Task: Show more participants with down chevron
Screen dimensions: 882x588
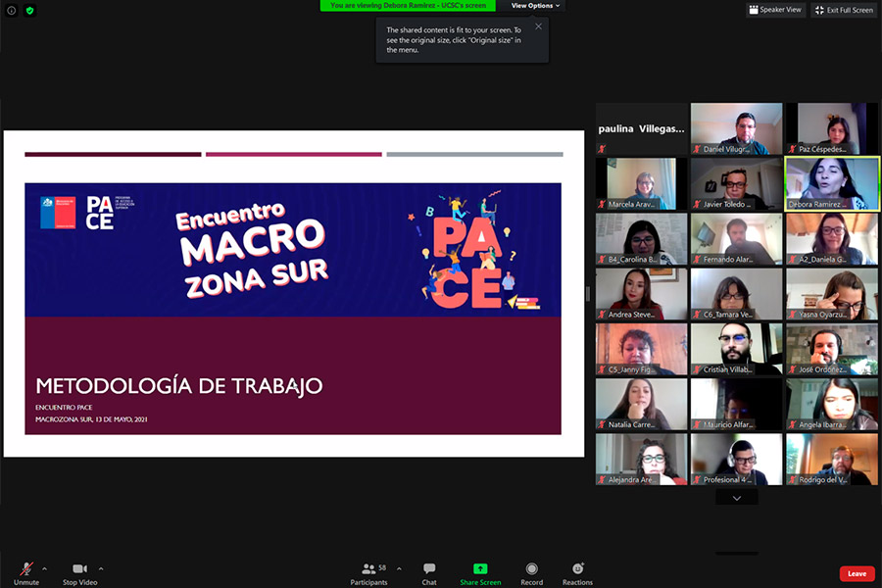Action: (x=736, y=498)
